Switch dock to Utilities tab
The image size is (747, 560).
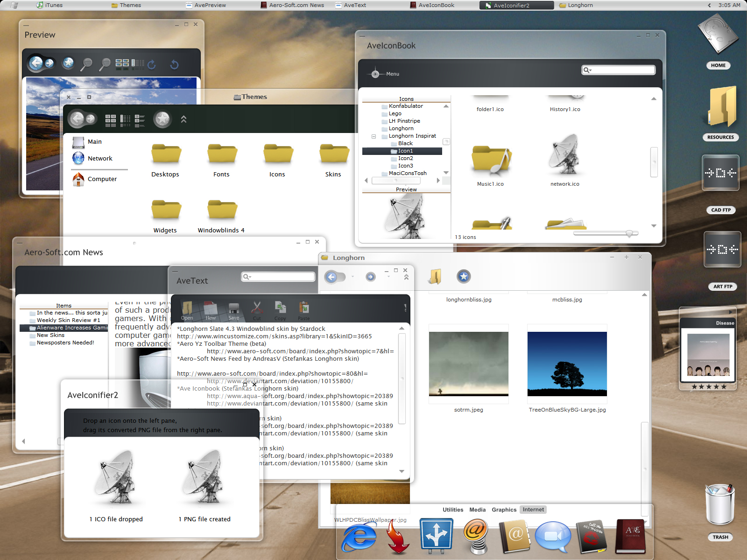coord(453,510)
